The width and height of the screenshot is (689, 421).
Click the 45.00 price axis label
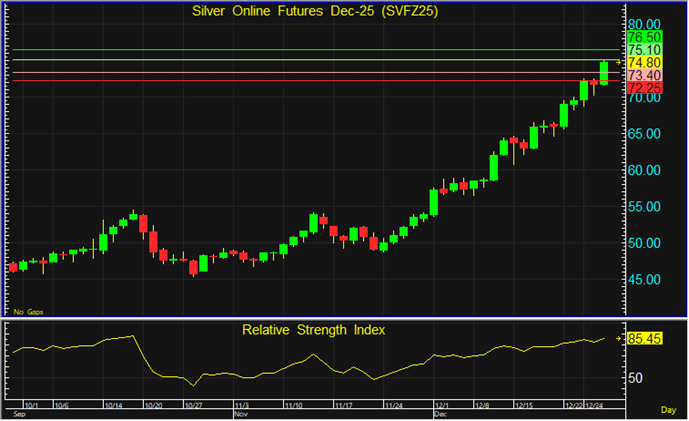pyautogui.click(x=643, y=280)
